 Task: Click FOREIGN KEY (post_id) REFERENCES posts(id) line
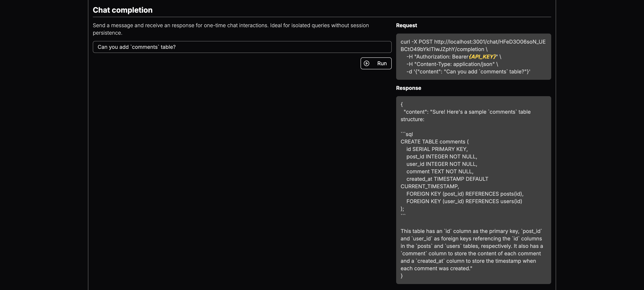pos(465,194)
